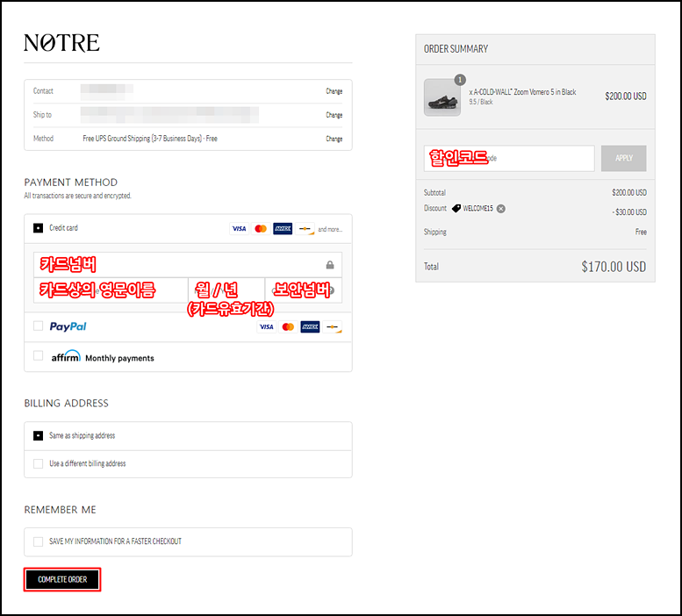
Task: Remove the WELCOME15 discount code
Action: coord(501,209)
